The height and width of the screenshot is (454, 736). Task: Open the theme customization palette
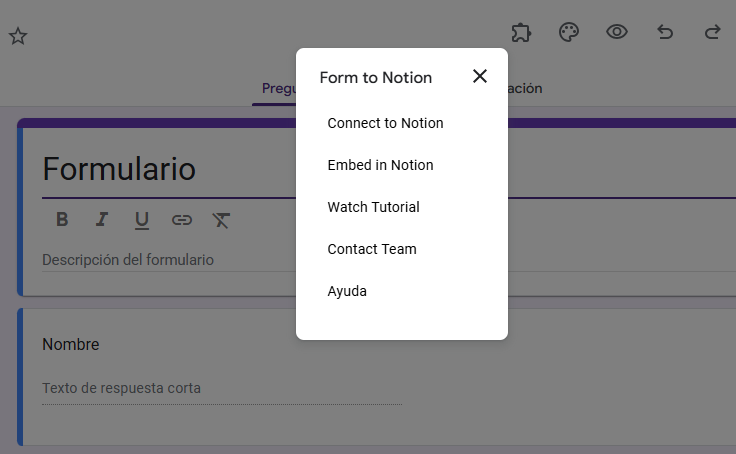568,32
